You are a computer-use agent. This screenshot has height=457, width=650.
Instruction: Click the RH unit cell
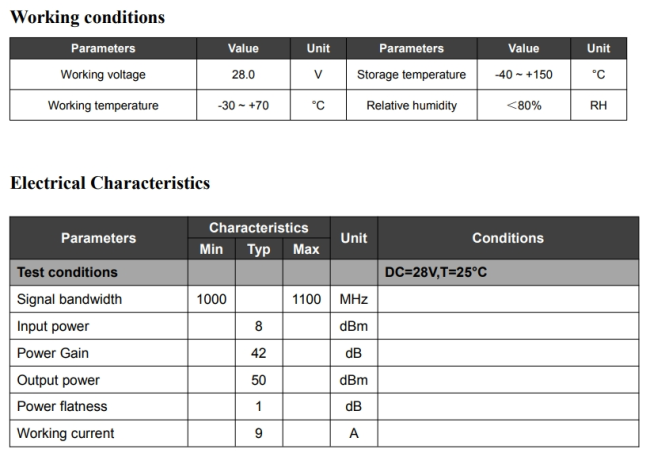point(598,105)
